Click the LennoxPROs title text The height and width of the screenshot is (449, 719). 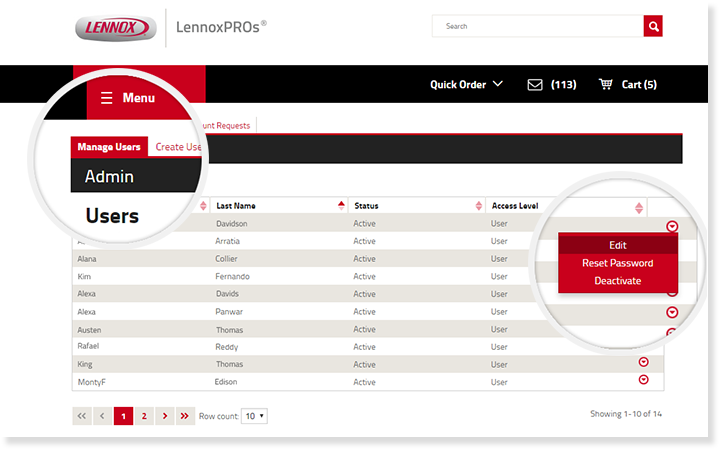click(x=221, y=27)
